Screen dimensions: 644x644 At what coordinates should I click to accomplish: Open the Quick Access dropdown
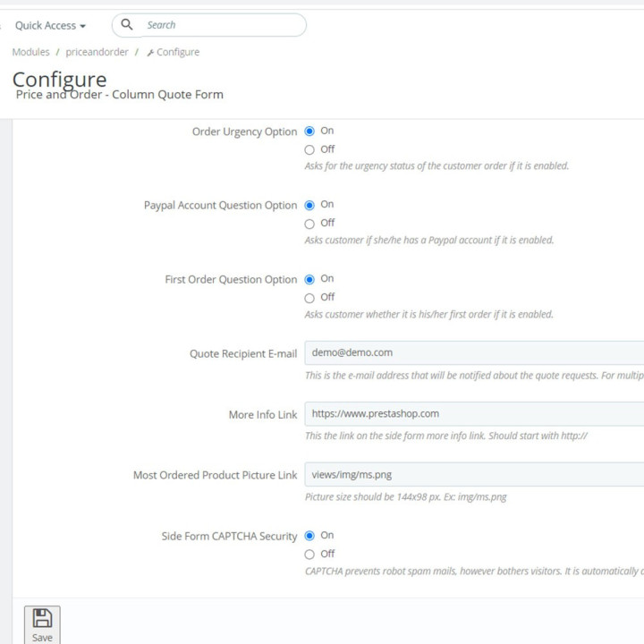(50, 25)
